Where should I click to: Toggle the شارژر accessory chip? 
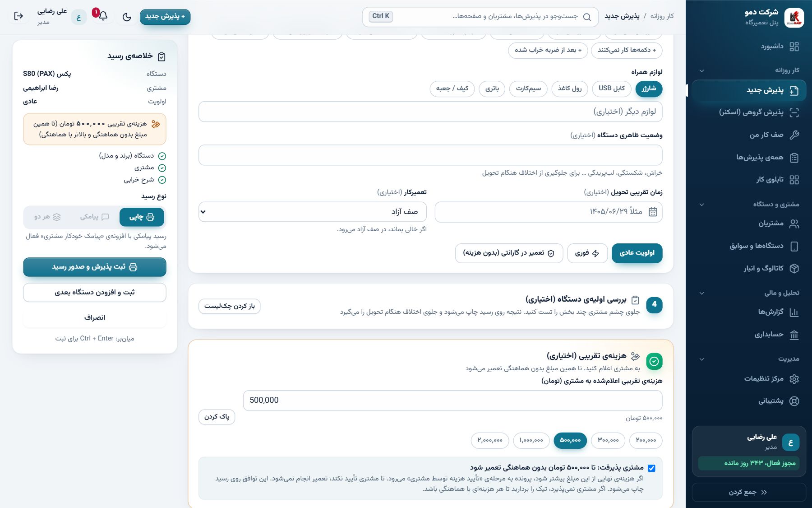pos(649,89)
